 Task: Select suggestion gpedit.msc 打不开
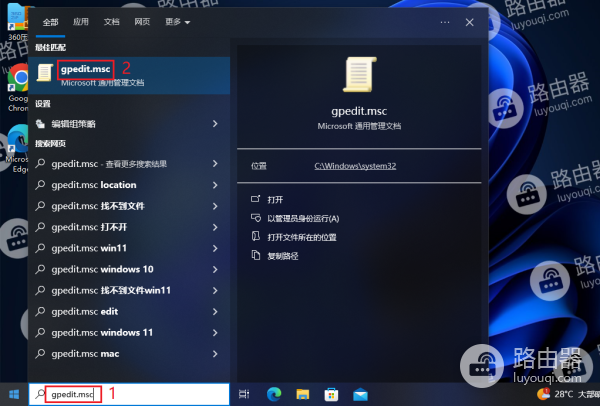pyautogui.click(x=129, y=227)
